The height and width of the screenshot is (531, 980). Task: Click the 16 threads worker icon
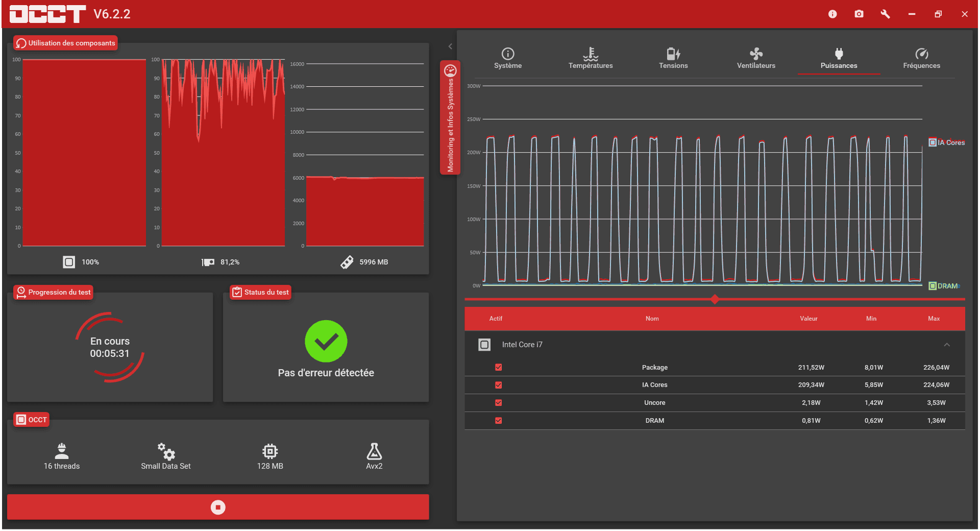[x=62, y=451]
